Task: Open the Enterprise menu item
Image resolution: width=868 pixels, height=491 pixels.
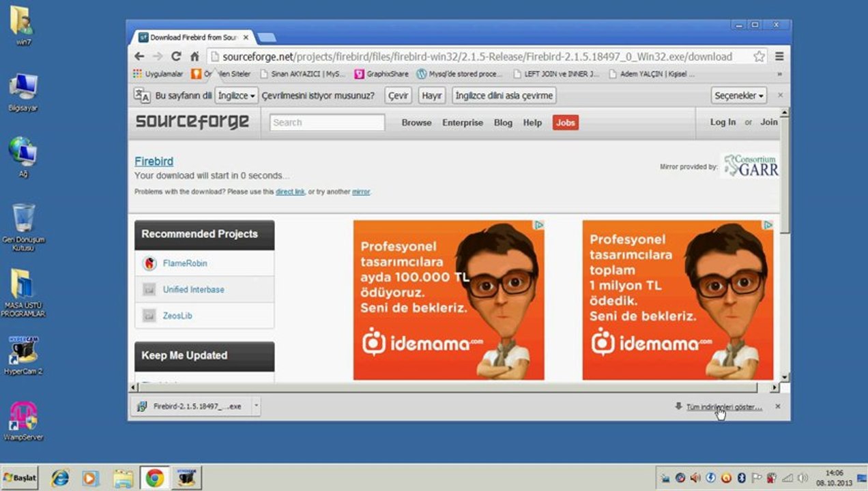Action: tap(463, 123)
